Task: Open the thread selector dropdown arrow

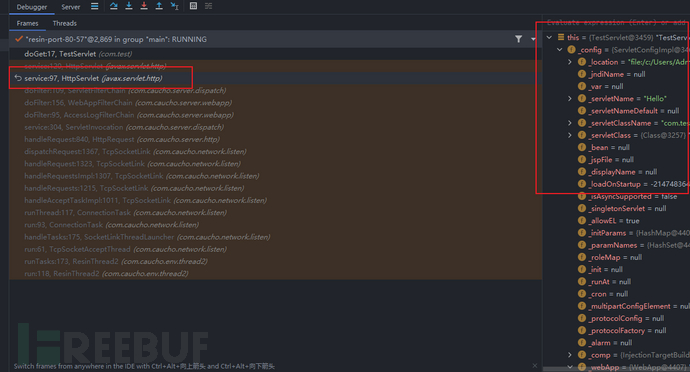Action: (533, 39)
